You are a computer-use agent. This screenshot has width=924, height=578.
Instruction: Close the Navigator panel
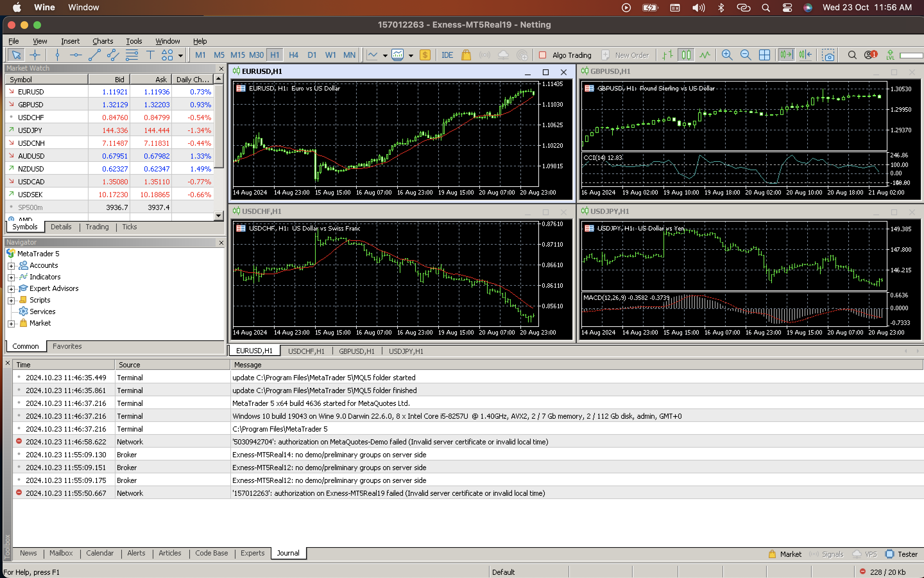pos(221,242)
